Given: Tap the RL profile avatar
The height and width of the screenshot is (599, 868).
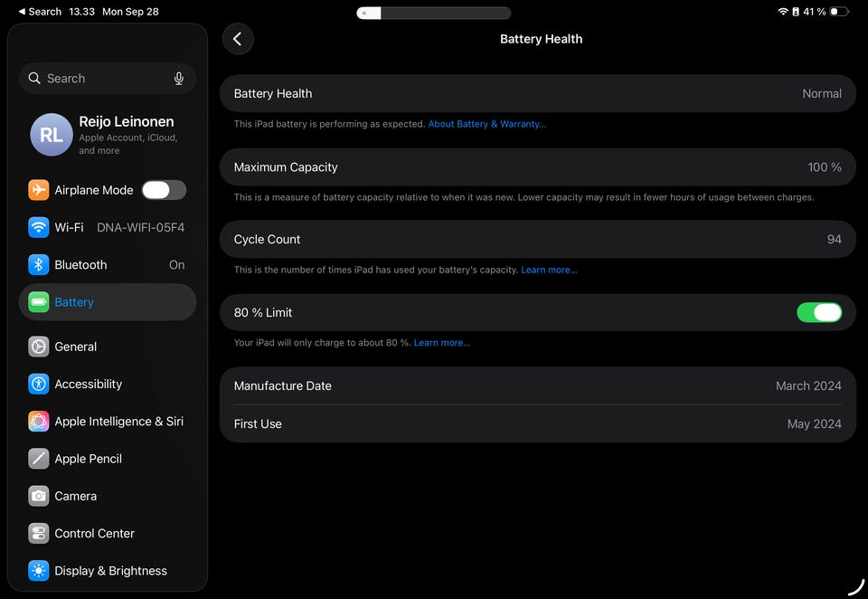Looking at the screenshot, I should coord(52,135).
